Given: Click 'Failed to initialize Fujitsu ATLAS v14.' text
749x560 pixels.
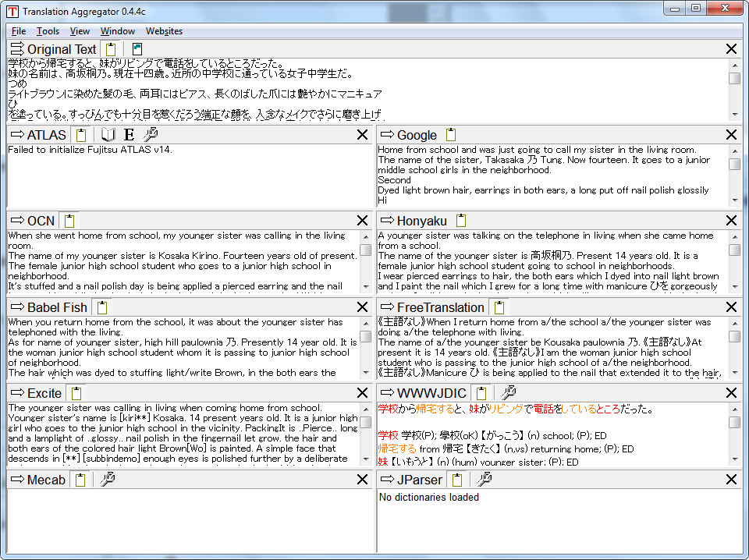Looking at the screenshot, I should [90, 150].
